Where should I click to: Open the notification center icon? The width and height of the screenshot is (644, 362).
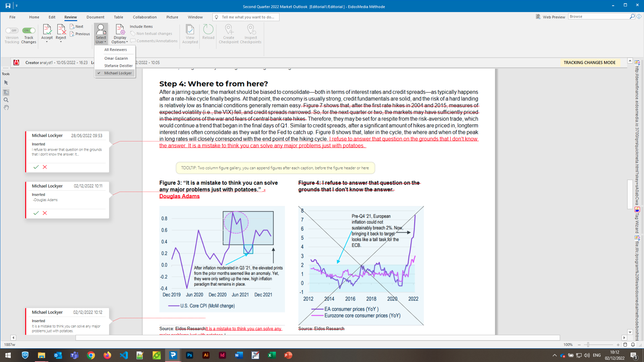pyautogui.click(x=633, y=355)
